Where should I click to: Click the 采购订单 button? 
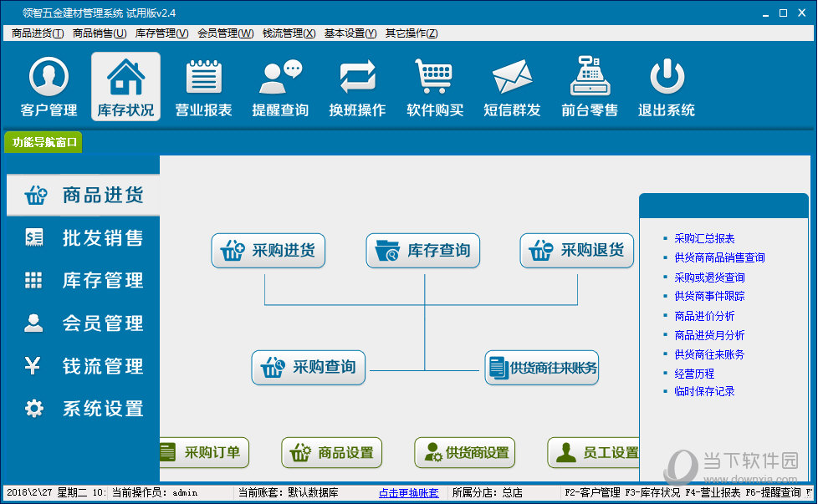204,452
